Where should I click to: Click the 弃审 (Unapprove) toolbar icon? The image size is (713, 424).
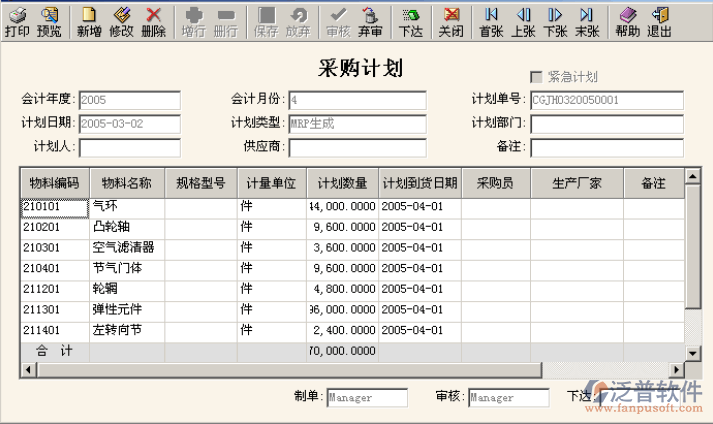point(370,21)
